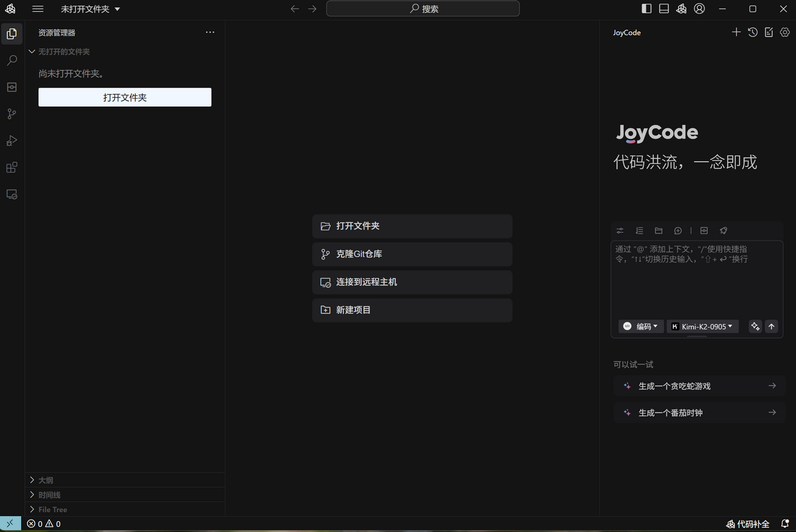Image resolution: width=796 pixels, height=532 pixels.
Task: Click the folder icon above the chat input
Action: (659, 231)
